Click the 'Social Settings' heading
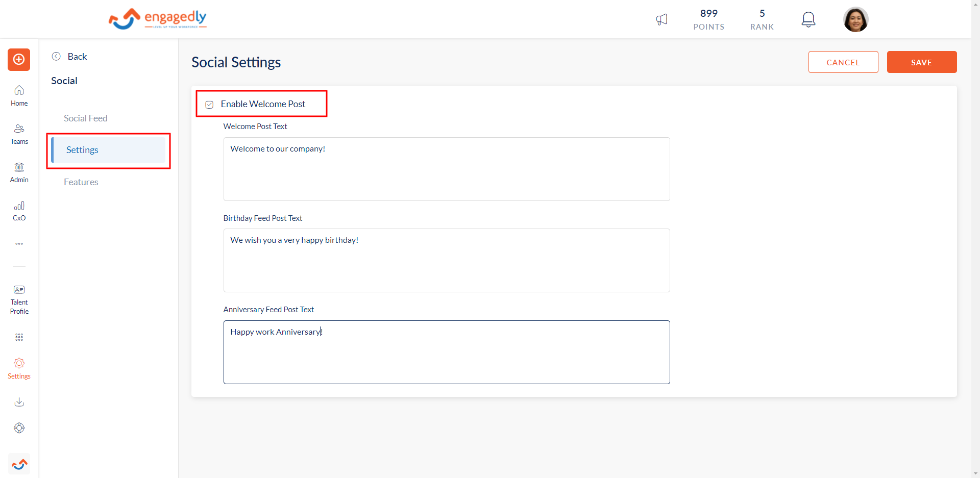This screenshot has height=478, width=980. pyautogui.click(x=236, y=62)
